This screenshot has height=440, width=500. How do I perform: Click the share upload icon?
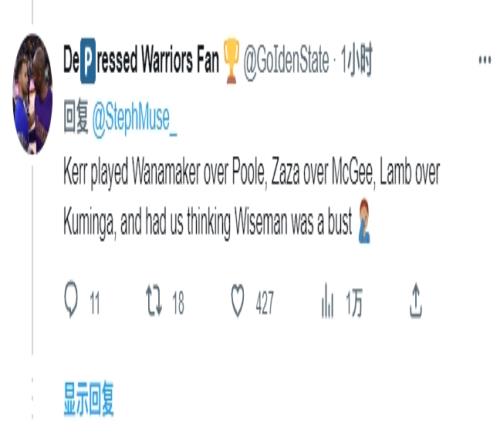coord(416,300)
